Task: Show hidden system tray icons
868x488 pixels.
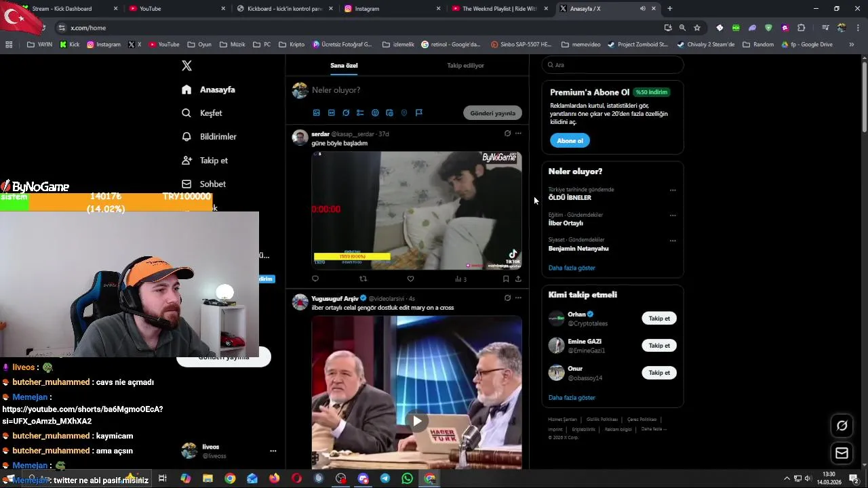Action: coord(787,479)
